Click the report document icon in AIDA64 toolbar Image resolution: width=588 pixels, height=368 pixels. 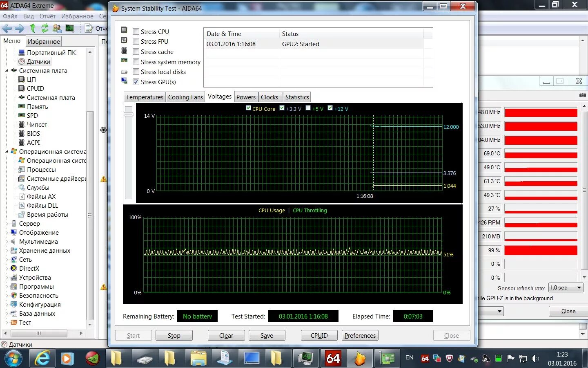[x=89, y=28]
